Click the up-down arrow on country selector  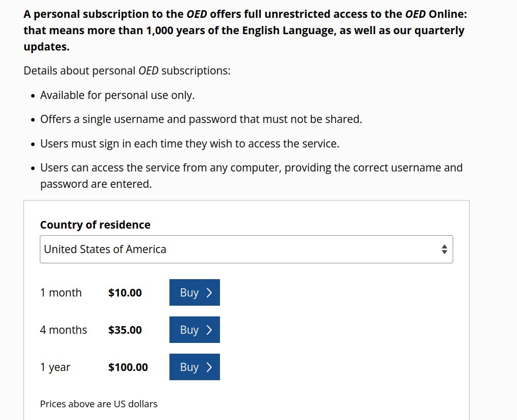444,250
